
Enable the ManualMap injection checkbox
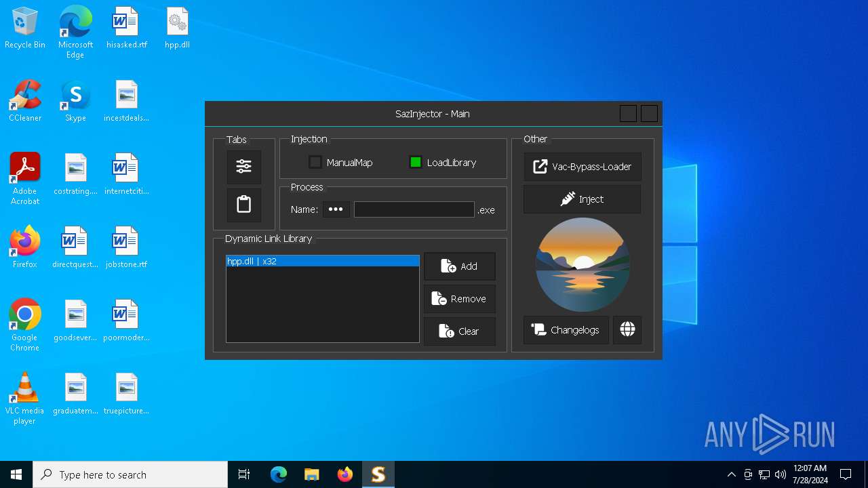pos(315,162)
